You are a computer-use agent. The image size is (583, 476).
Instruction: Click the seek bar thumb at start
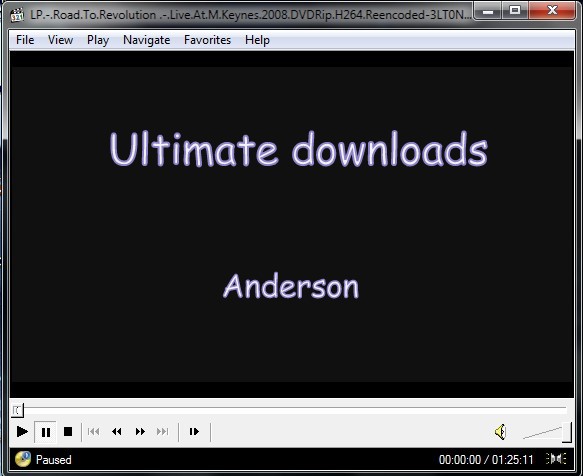click(17, 411)
